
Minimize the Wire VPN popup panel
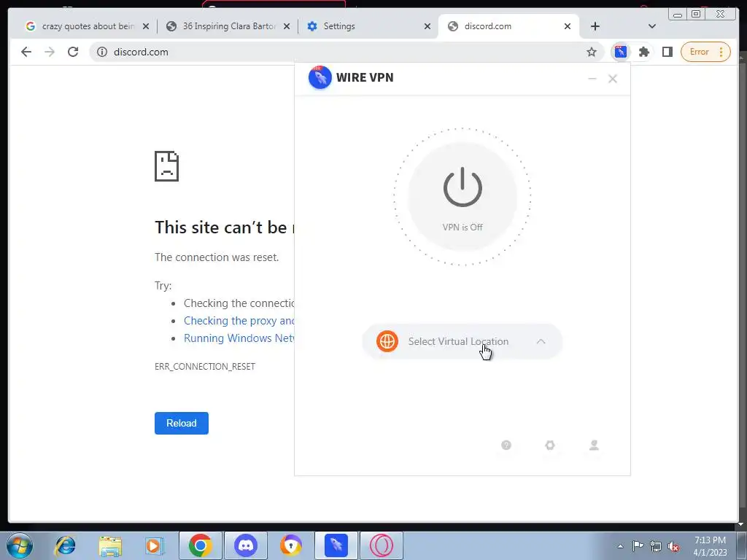592,79
